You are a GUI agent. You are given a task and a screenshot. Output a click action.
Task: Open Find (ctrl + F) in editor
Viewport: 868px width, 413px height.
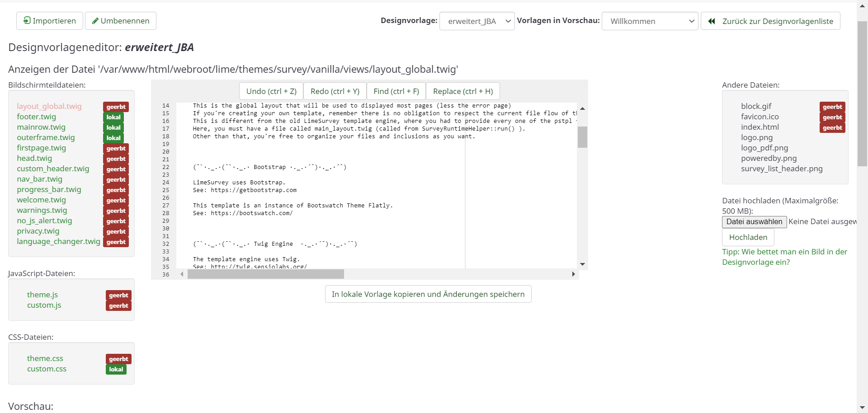(396, 91)
